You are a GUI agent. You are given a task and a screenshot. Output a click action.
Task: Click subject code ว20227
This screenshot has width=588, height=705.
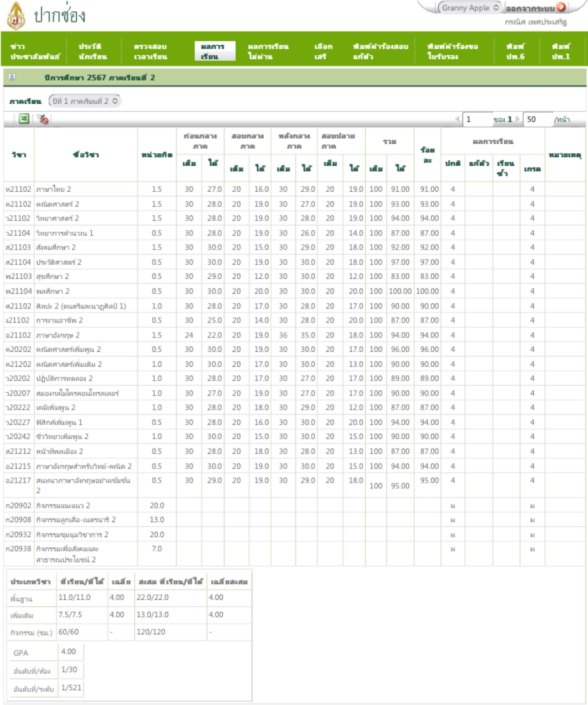coord(18,422)
